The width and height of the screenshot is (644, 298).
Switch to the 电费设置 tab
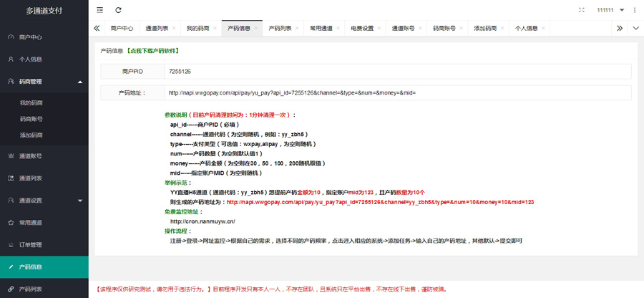coord(361,29)
